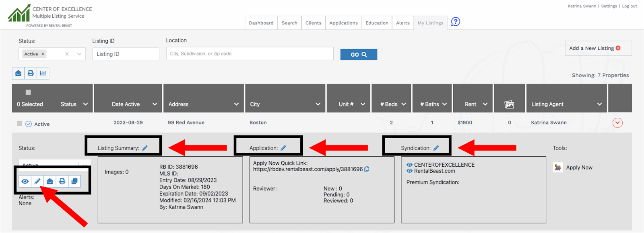644x233 pixels.
Task: Click the Location search input field
Action: (x=250, y=54)
